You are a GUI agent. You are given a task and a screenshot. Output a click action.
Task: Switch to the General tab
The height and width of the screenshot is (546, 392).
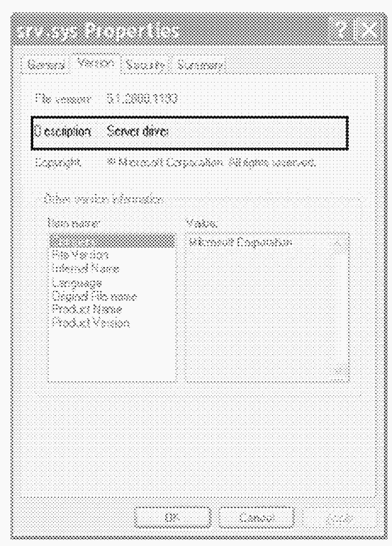point(46,65)
